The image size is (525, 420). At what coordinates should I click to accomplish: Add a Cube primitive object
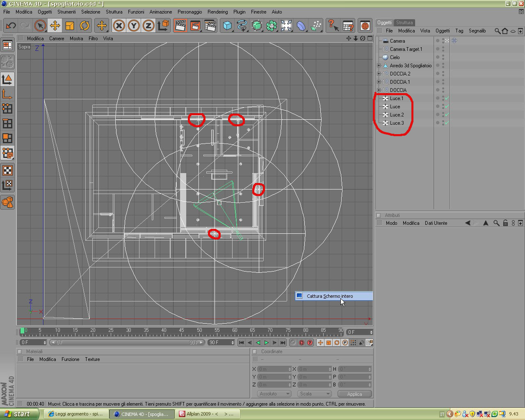[227, 26]
